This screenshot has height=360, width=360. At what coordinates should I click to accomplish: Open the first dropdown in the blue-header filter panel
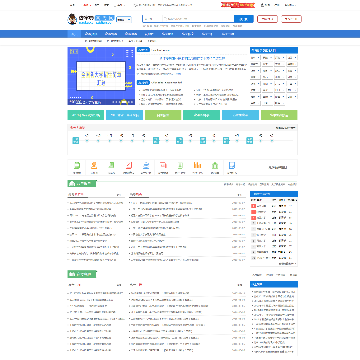(255, 58)
